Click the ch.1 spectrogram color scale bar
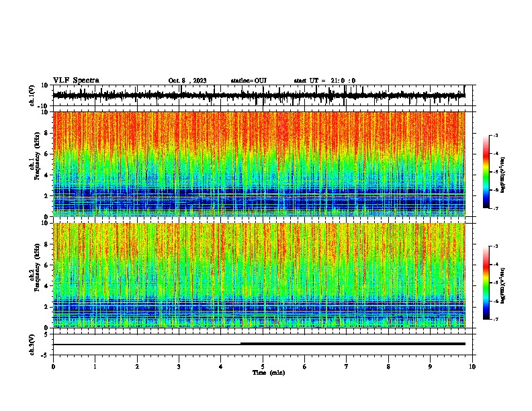The height and width of the screenshot is (411, 532). tap(486, 172)
